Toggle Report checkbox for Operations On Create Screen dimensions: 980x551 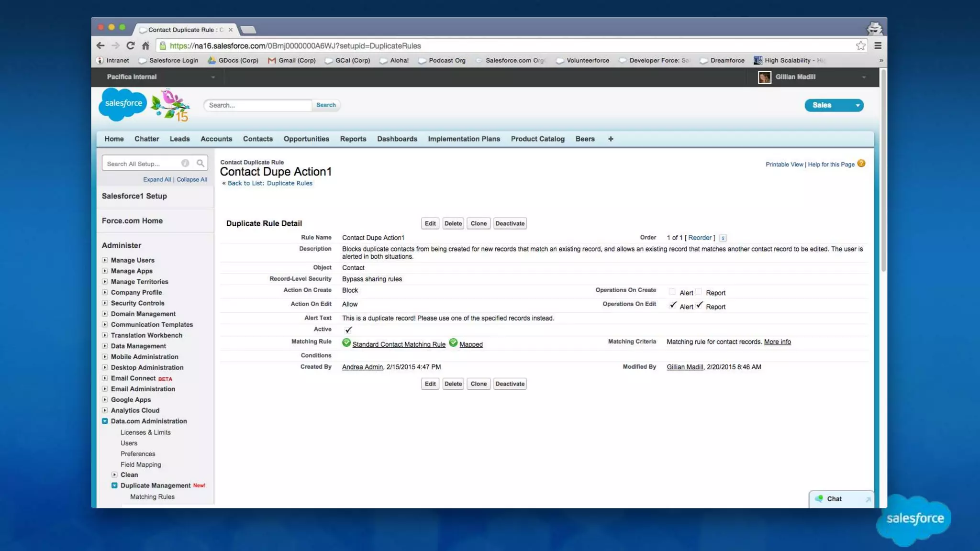click(x=699, y=291)
